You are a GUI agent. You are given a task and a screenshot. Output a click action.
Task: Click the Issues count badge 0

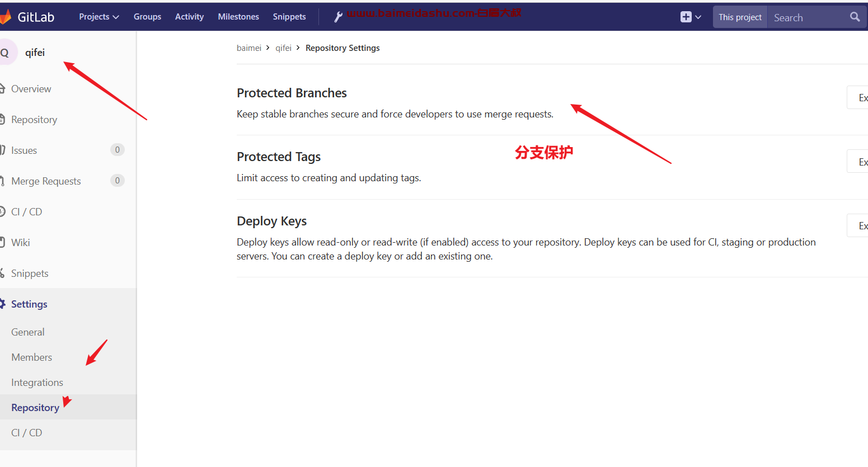(117, 149)
